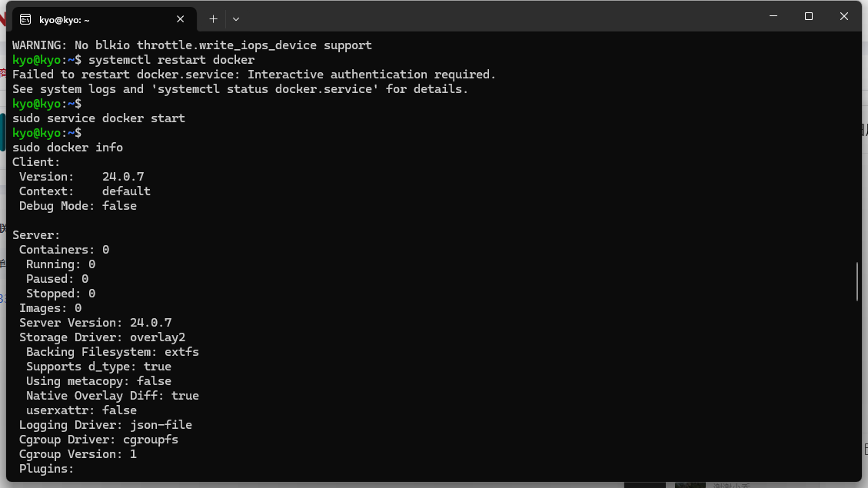This screenshot has height=488, width=868.
Task: Expand the new tab profiles dropdown
Action: point(236,18)
